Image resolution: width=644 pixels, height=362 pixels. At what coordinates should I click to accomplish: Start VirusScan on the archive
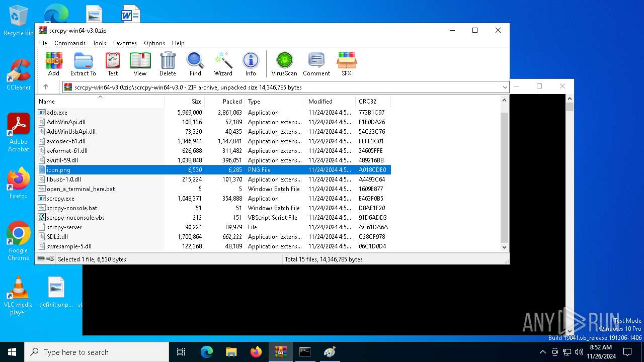pyautogui.click(x=284, y=64)
